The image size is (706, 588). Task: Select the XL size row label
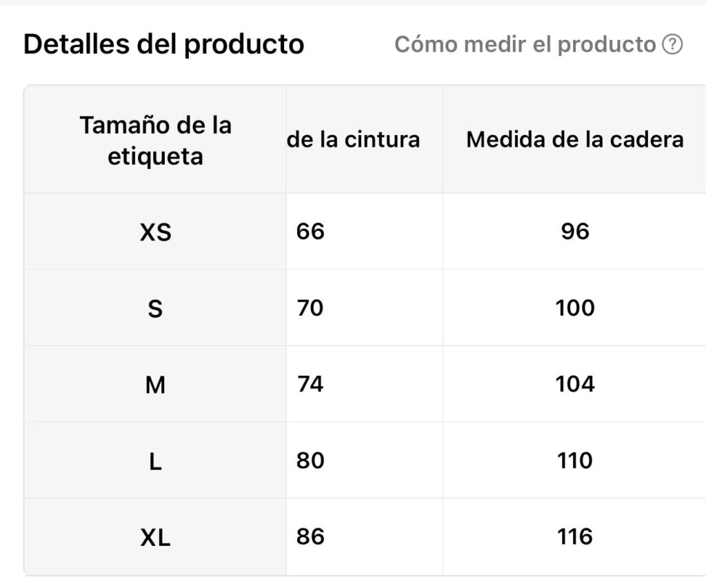155,538
